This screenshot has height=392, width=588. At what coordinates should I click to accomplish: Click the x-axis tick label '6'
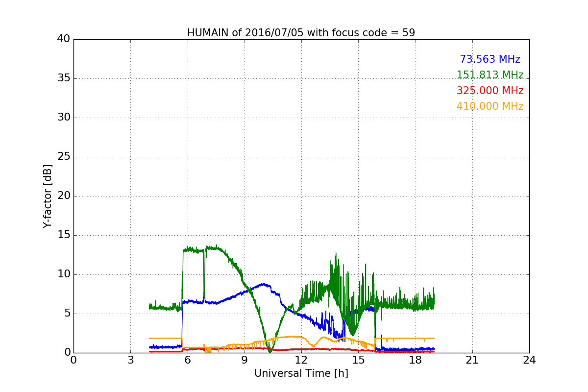(x=187, y=360)
